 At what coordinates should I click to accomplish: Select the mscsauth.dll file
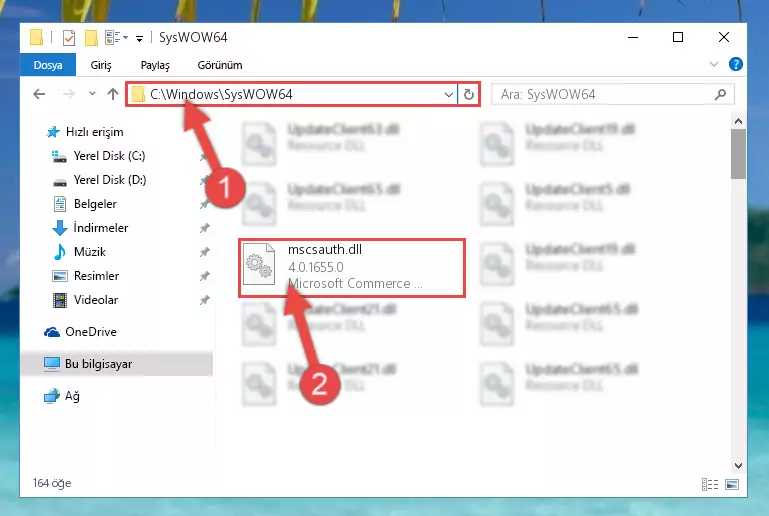point(352,268)
